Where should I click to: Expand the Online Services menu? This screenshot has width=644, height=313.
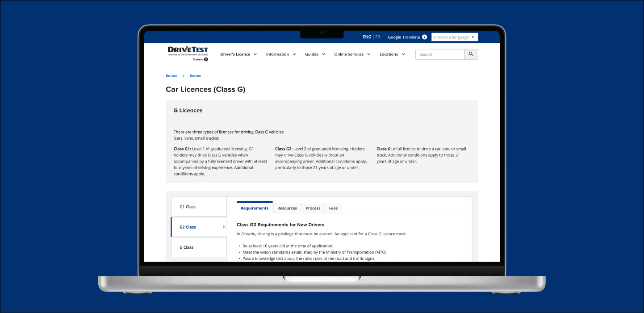click(352, 54)
